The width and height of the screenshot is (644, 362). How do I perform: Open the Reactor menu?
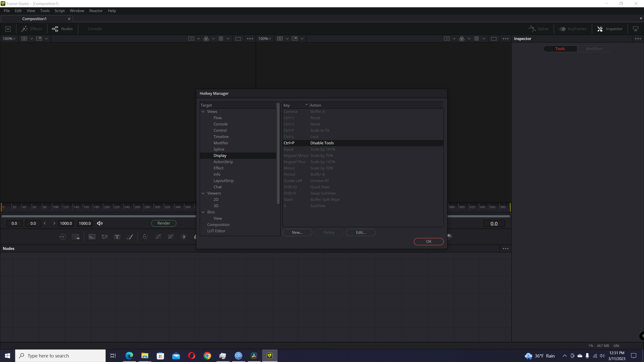coord(96,11)
